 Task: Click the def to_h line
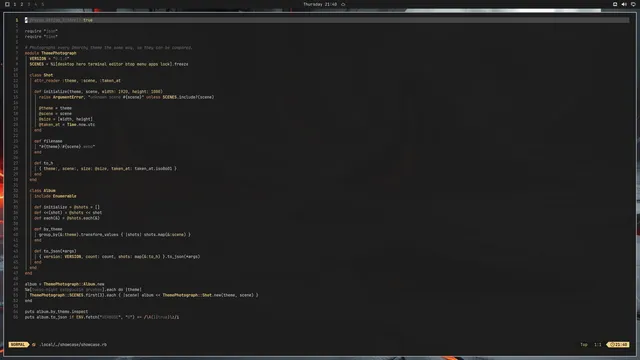[44, 163]
